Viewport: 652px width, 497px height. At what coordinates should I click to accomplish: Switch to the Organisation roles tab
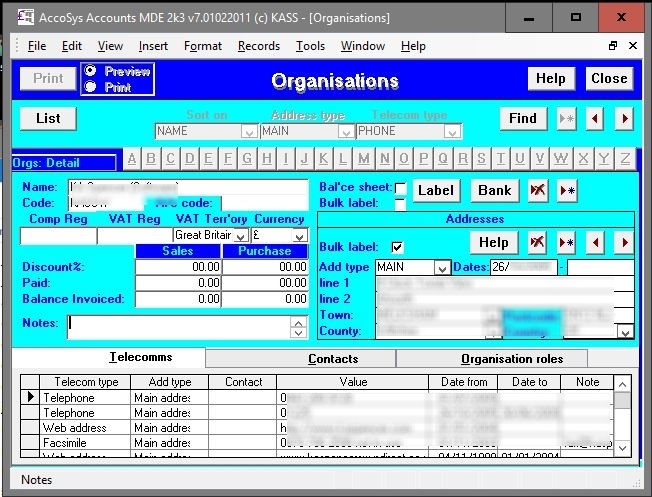[492, 359]
